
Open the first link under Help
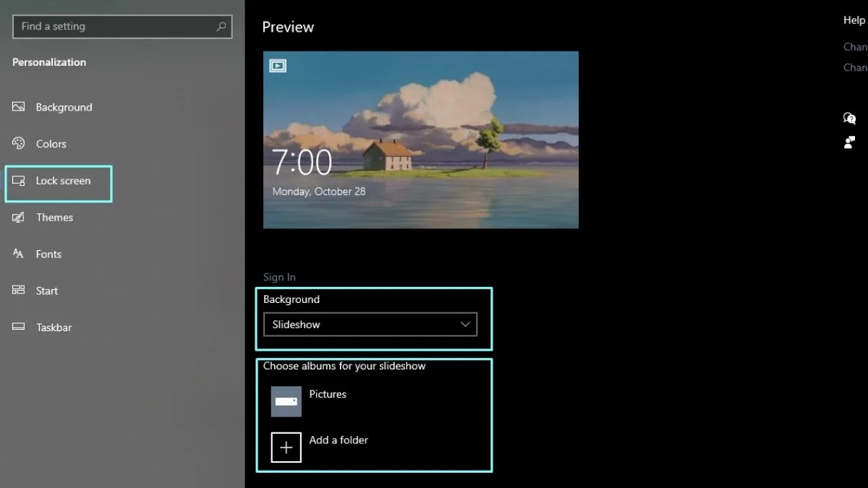[855, 46]
